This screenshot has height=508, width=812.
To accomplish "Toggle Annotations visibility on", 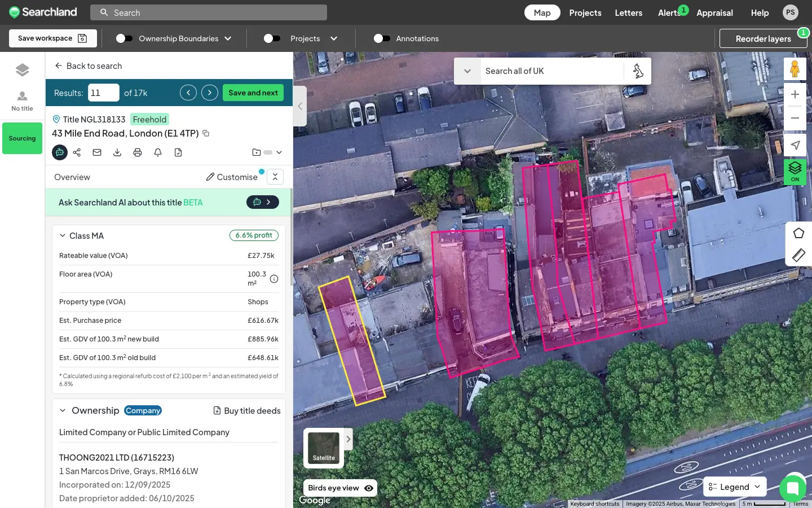I will (382, 38).
